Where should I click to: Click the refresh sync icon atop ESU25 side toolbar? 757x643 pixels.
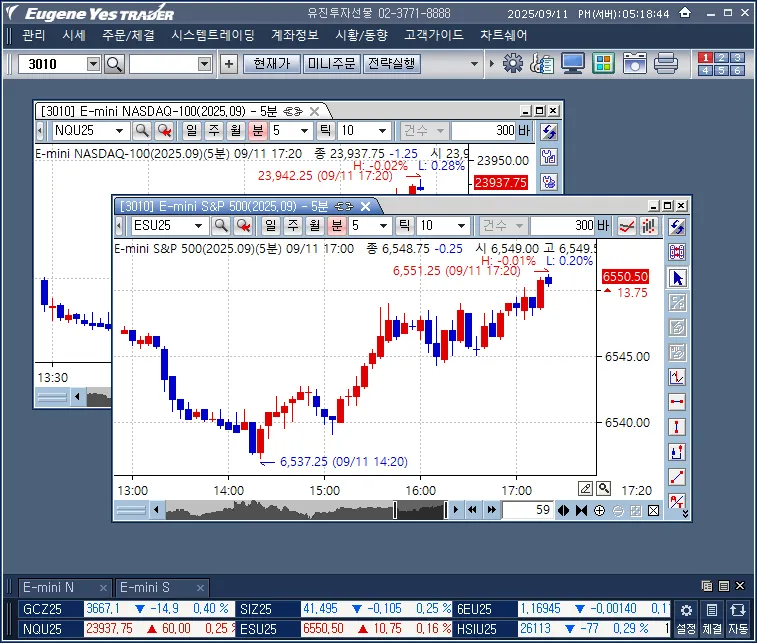677,226
